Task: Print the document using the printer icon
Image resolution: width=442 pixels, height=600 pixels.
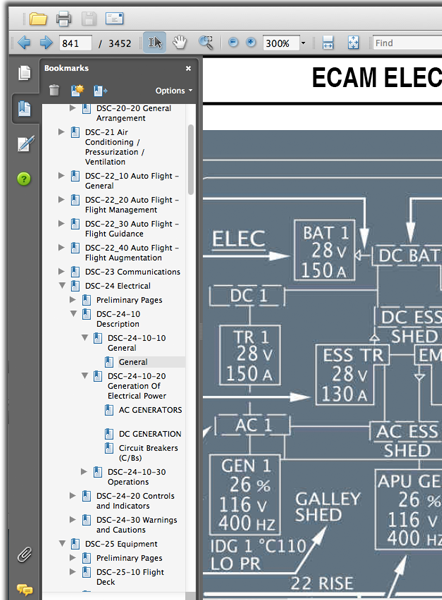Action: (x=64, y=18)
